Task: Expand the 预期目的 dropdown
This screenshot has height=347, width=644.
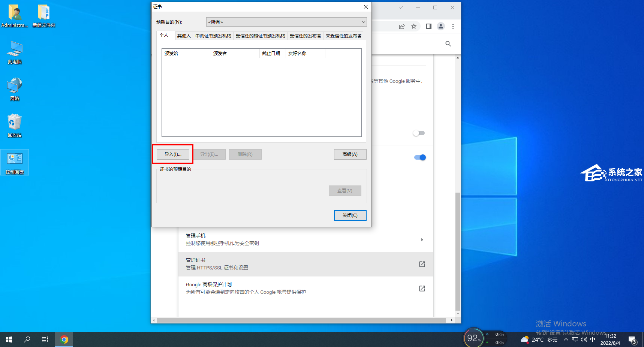Action: 286,22
